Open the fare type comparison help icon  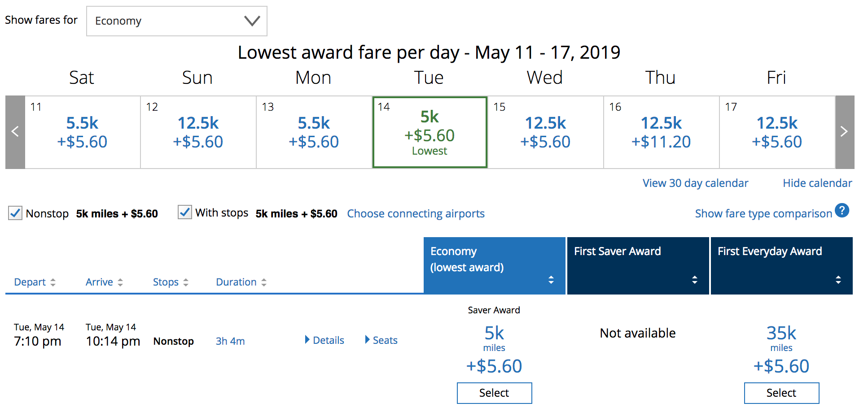842,211
